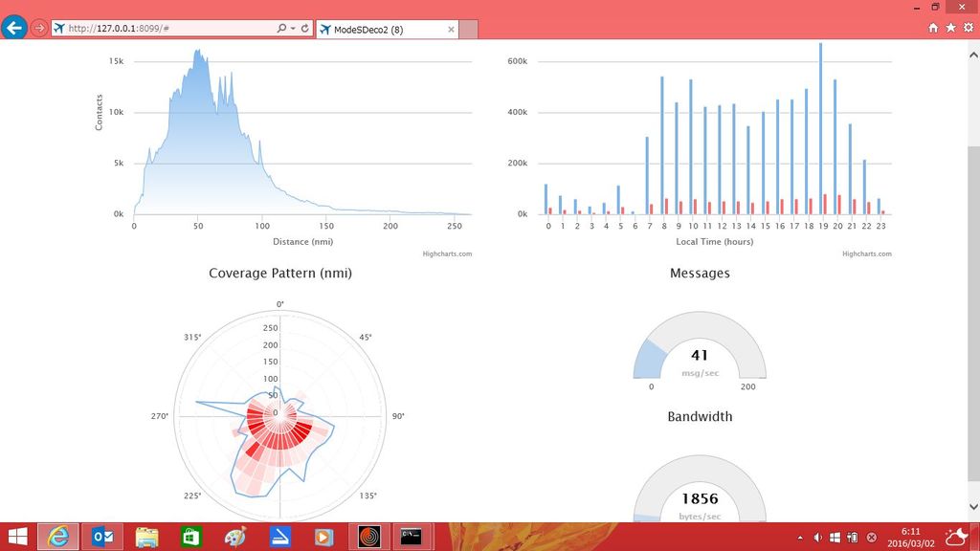Open browser settings gear icon
The width and height of the screenshot is (980, 551).
[x=969, y=28]
